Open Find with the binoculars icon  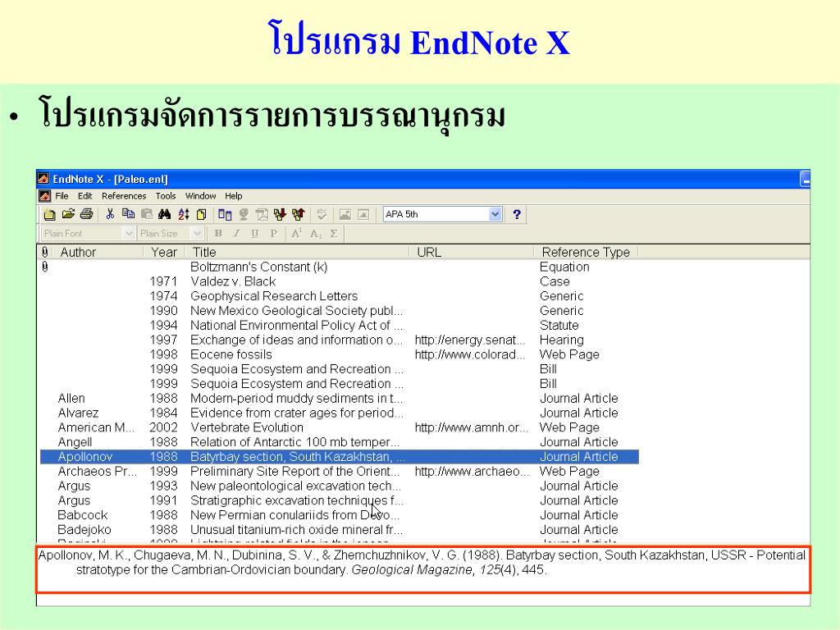(164, 214)
